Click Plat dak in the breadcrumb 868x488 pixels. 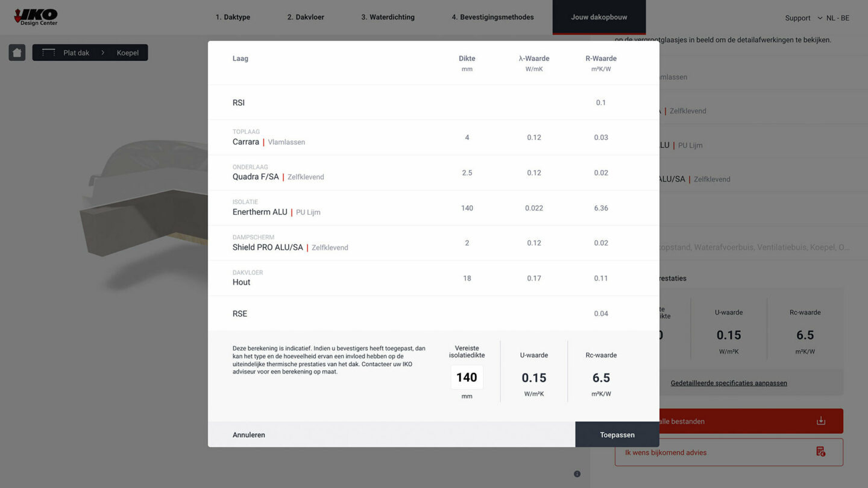click(76, 52)
